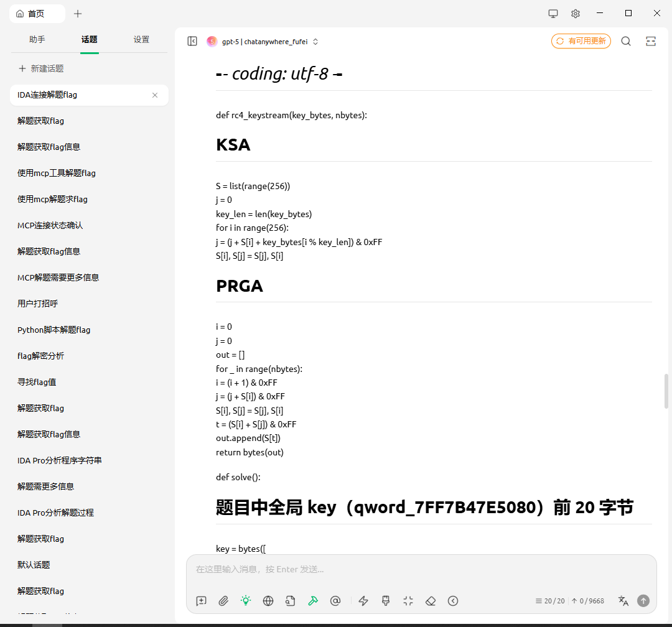This screenshot has height=627, width=672.
Task: Click 新建话题 to create new topic
Action: point(41,68)
